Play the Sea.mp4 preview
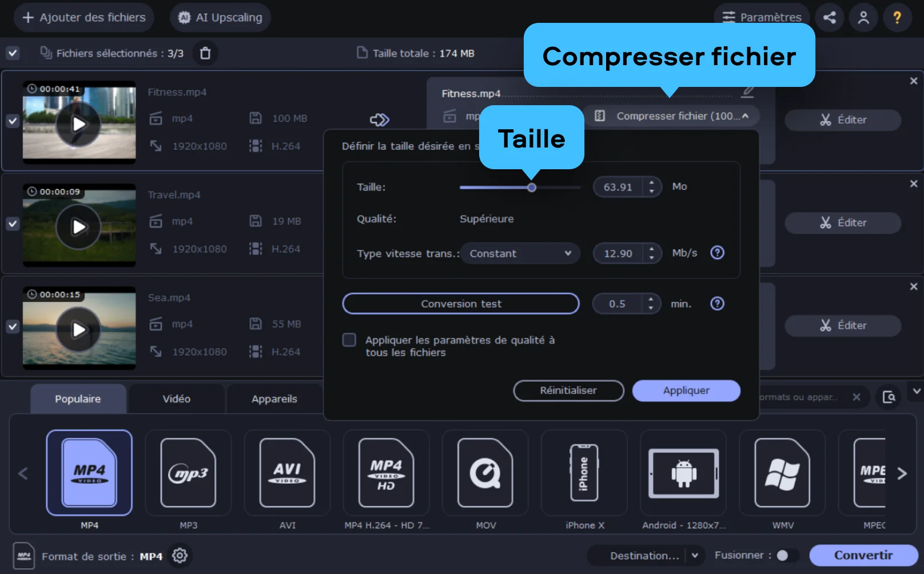The width and height of the screenshot is (924, 574). click(78, 330)
